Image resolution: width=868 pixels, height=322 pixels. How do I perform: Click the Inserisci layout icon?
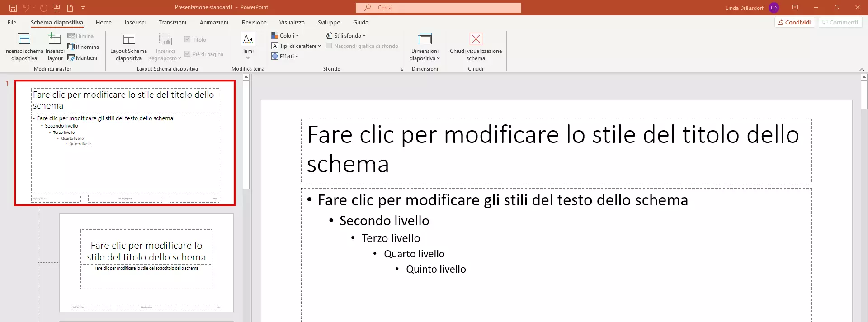pyautogui.click(x=55, y=39)
